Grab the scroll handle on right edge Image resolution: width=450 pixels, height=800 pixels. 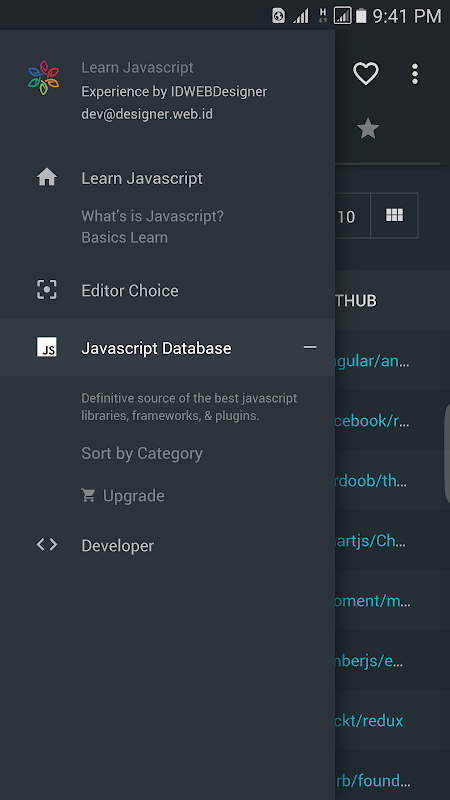pos(447,454)
